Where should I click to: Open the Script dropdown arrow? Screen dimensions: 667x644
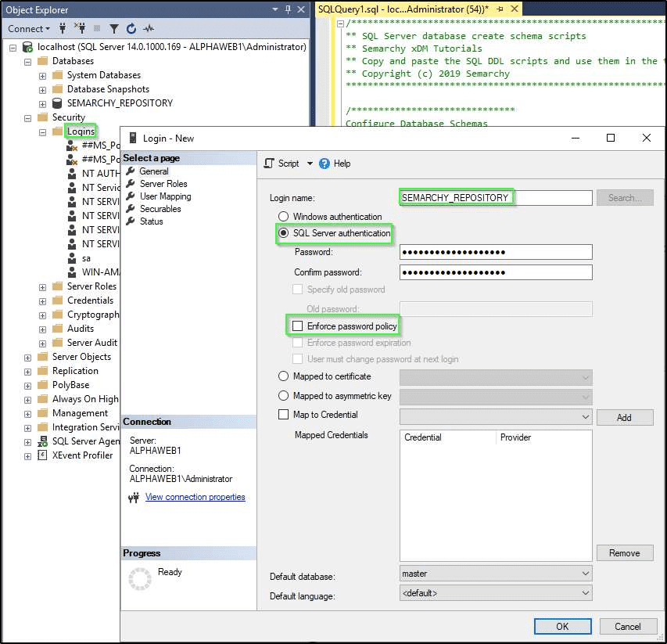[310, 164]
